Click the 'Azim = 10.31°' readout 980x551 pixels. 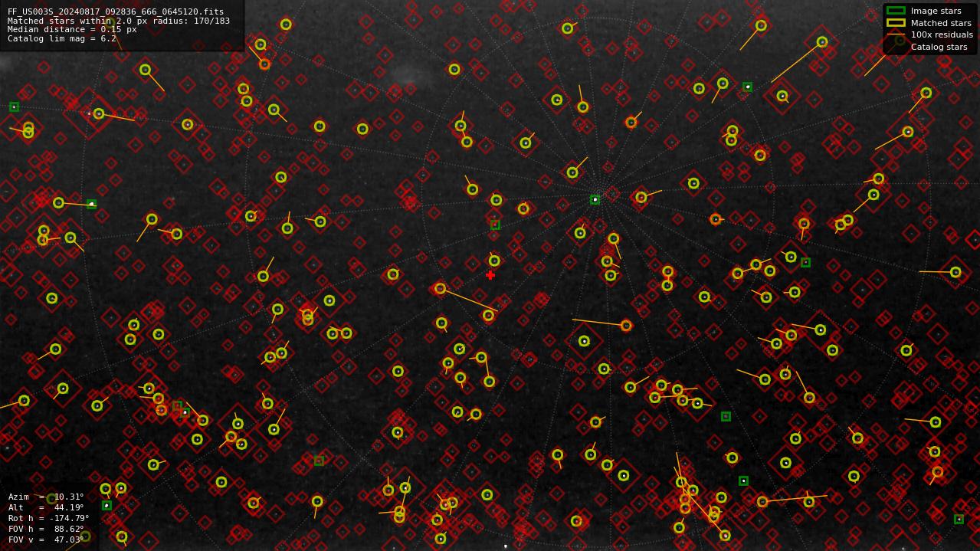point(46,497)
